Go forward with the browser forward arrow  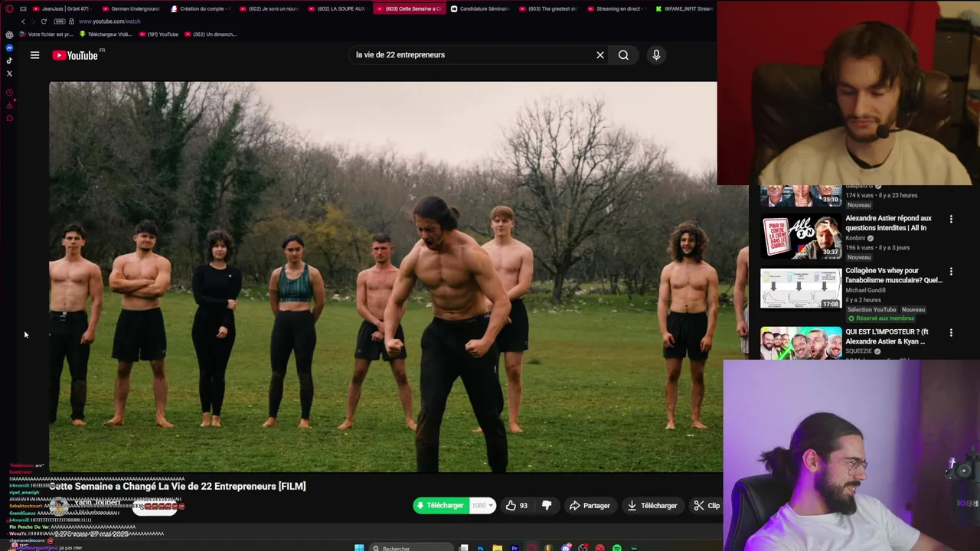[32, 21]
